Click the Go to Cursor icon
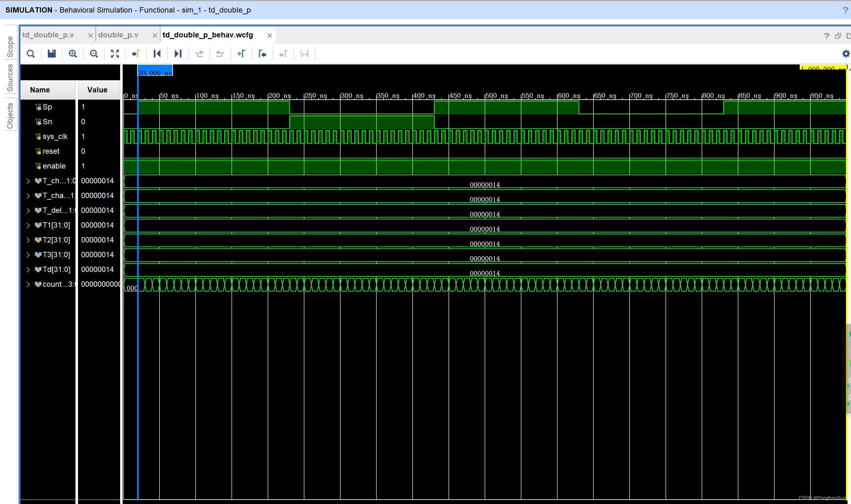 coord(136,54)
